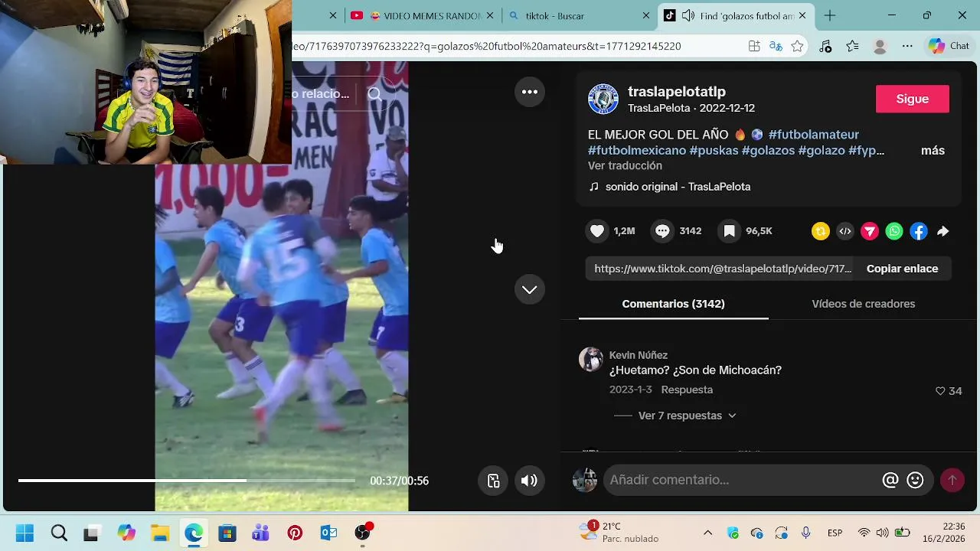Open the #futbolmexicano hashtag
The width and height of the screenshot is (980, 551).
[637, 151]
